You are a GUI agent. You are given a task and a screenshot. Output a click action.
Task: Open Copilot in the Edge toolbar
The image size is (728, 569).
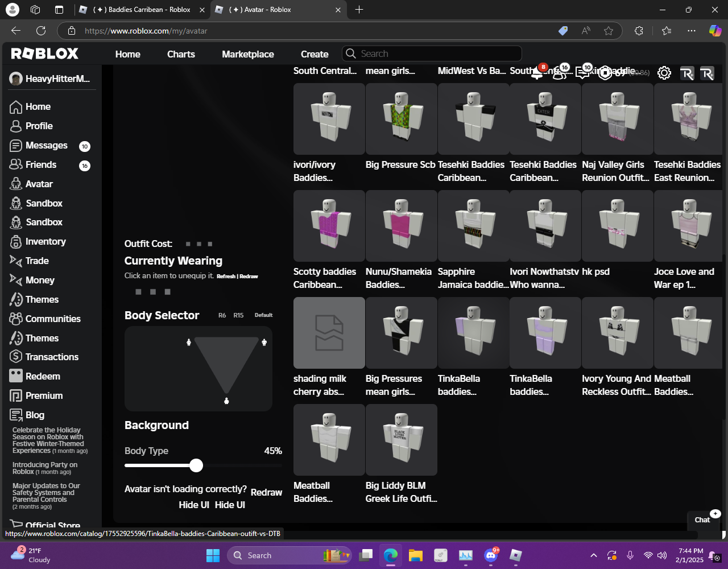point(715,31)
